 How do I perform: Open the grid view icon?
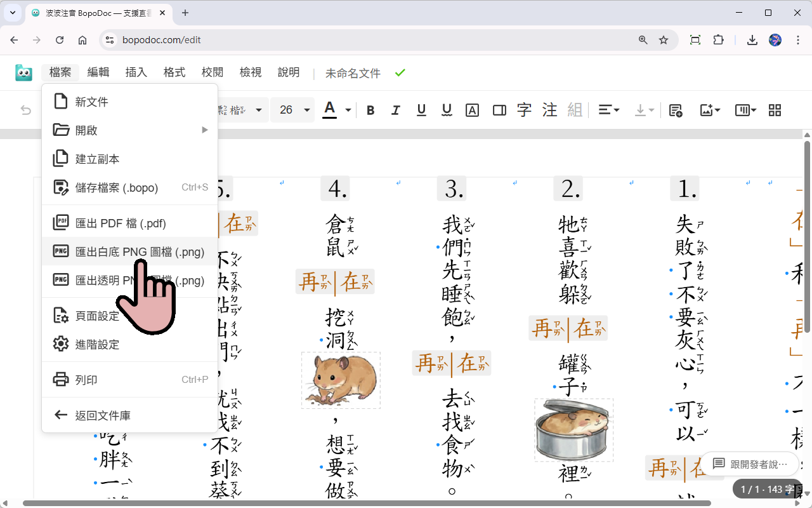pyautogui.click(x=775, y=110)
